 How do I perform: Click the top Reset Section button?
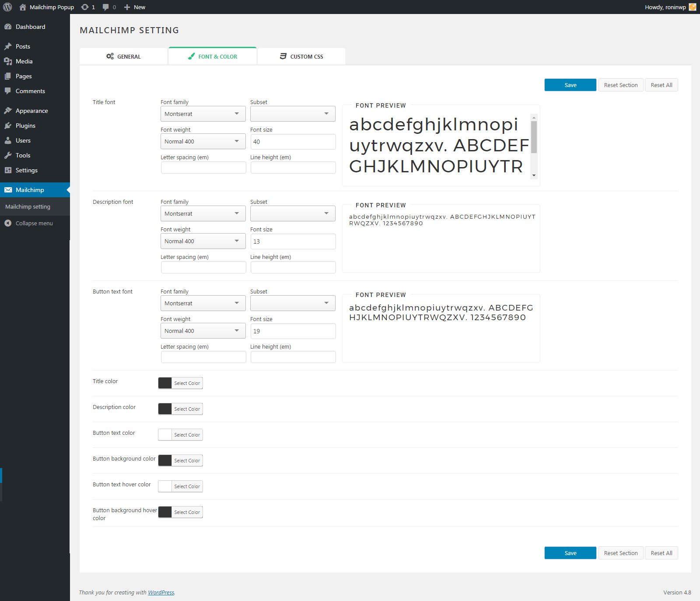pyautogui.click(x=621, y=85)
